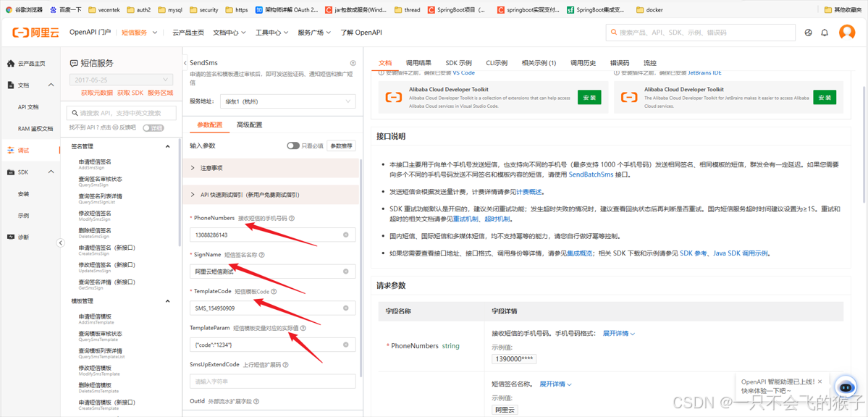868x417 pixels.
Task: Click in the PhoneNumbers input field
Action: tap(272, 235)
